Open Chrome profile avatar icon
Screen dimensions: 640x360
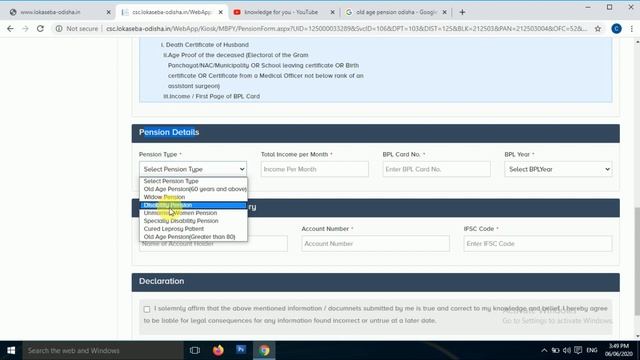click(616, 29)
